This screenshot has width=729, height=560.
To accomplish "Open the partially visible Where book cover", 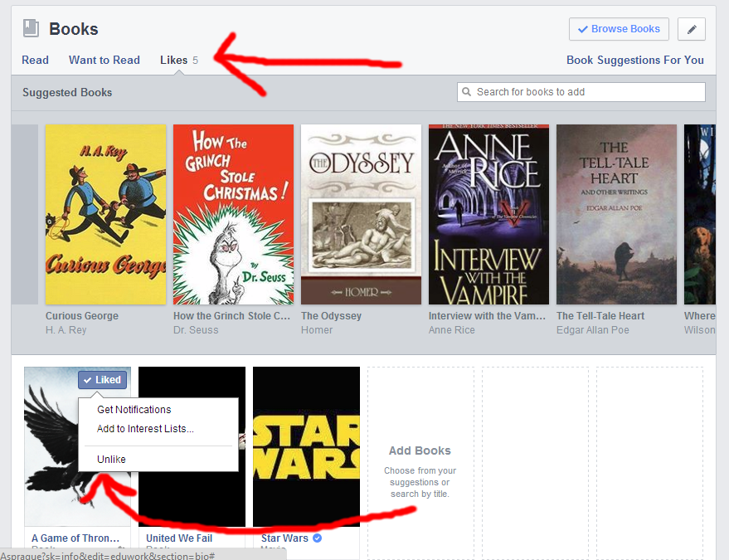I will (x=700, y=214).
